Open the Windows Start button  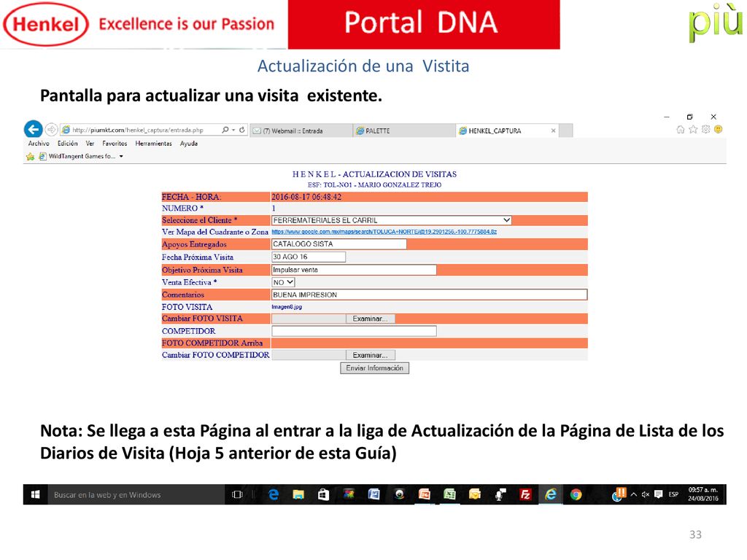[35, 495]
